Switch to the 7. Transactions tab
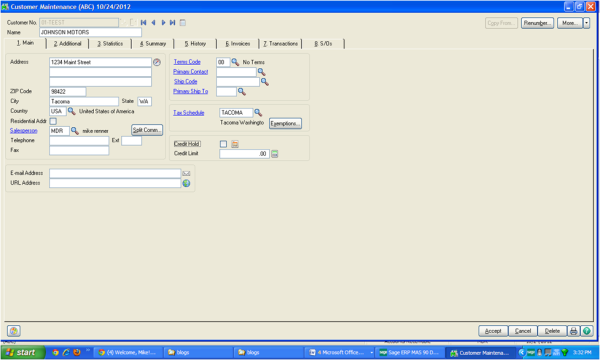 281,44
